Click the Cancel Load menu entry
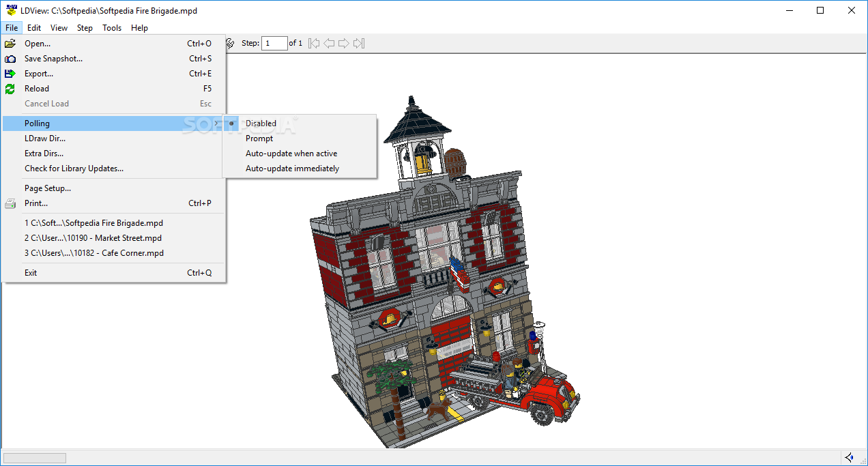868x466 pixels. coord(113,104)
